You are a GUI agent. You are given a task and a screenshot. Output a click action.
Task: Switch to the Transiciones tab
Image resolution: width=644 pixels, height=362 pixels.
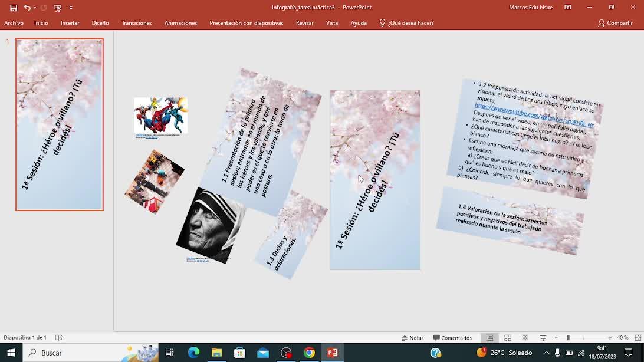136,23
